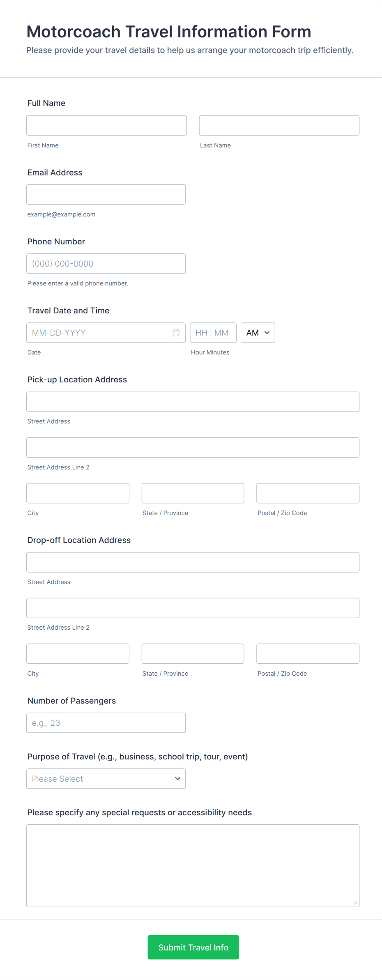The height and width of the screenshot is (980, 382).
Task: Open the calendar date picker icon
Action: point(176,333)
